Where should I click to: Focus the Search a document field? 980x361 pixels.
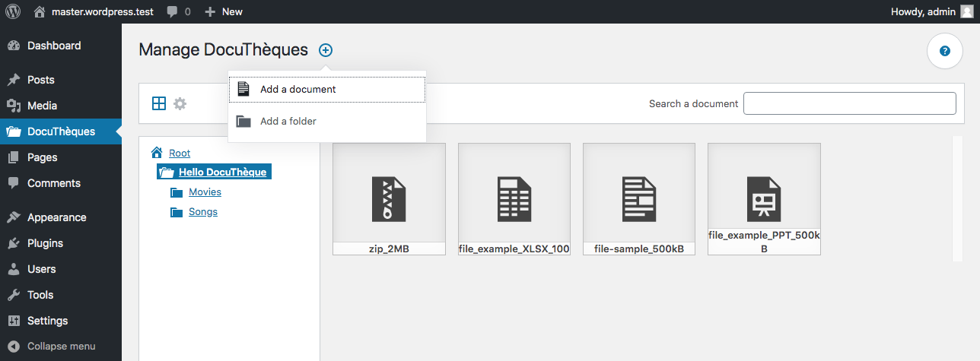point(850,103)
